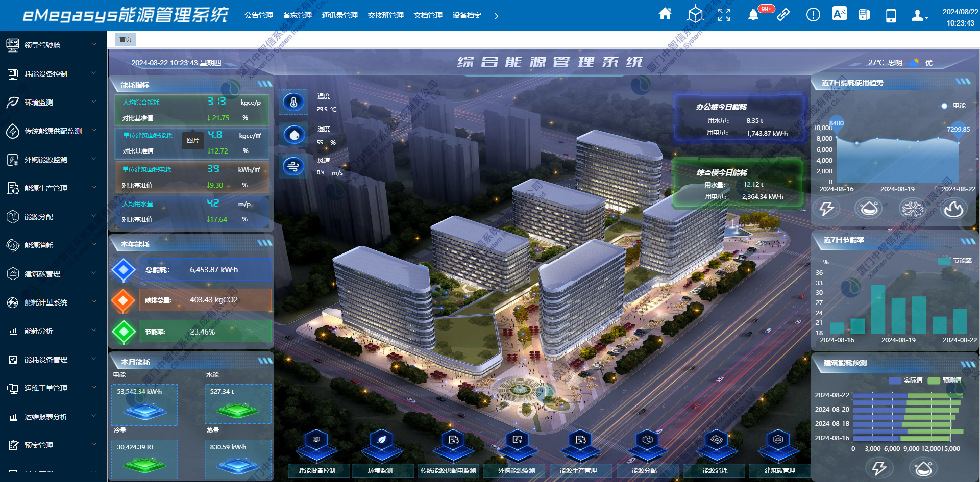Open 交接班管理 top menu
Screen dimensions: 980x482
click(386, 15)
